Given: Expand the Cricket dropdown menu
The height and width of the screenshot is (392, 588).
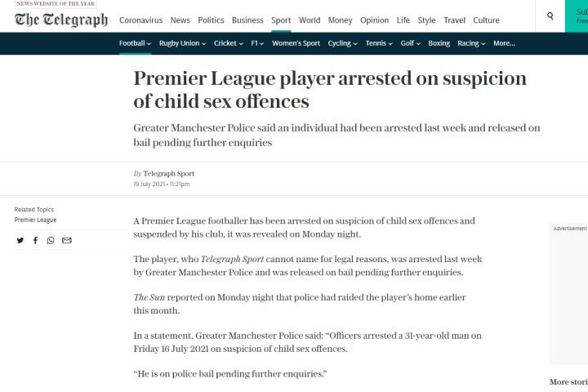Looking at the screenshot, I should pyautogui.click(x=229, y=43).
